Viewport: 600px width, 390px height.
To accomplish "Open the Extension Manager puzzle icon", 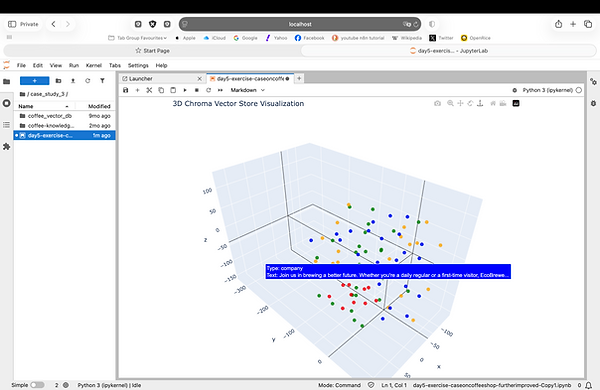I will tap(7, 147).
